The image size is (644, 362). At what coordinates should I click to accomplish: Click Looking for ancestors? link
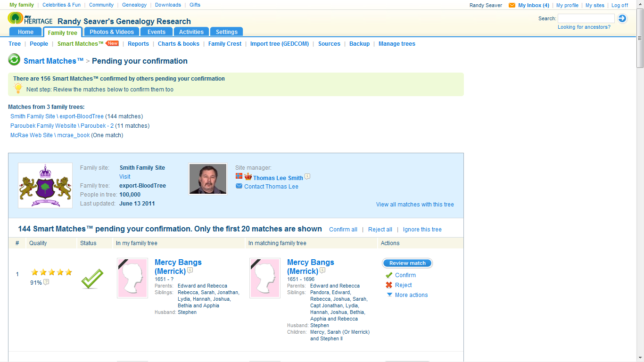pos(584,27)
